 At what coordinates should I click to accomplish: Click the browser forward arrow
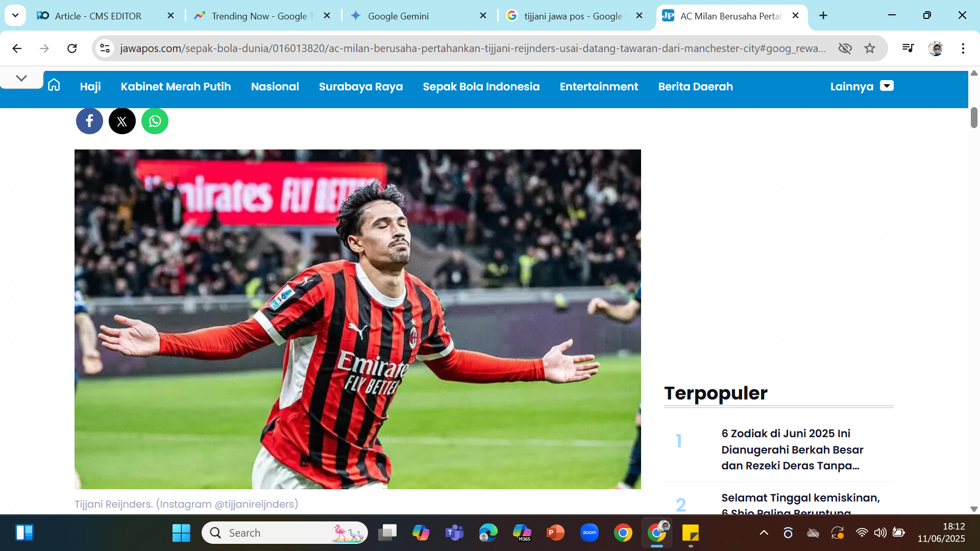tap(44, 48)
